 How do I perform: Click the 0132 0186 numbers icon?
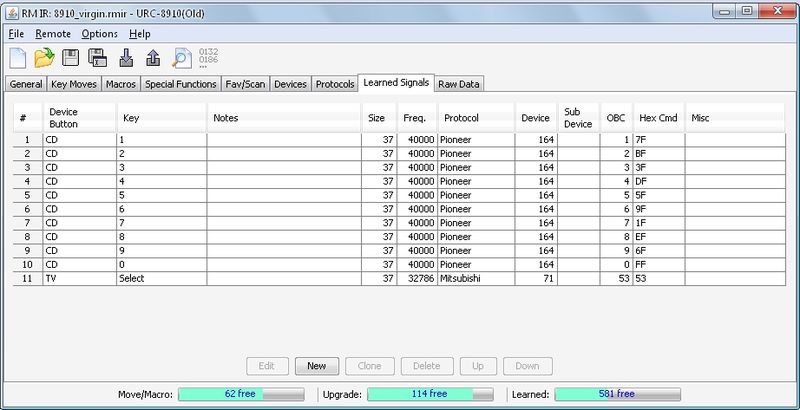[x=209, y=58]
